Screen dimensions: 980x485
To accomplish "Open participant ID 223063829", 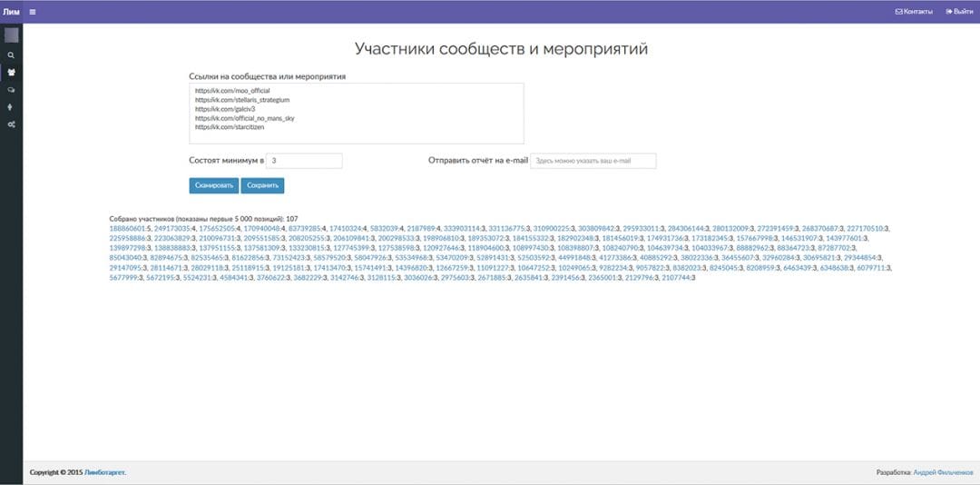I will coord(173,239).
